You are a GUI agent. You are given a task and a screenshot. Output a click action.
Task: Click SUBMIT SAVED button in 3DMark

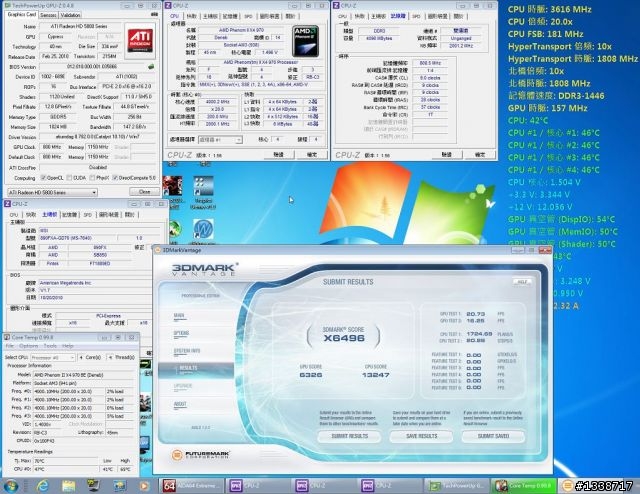493,436
